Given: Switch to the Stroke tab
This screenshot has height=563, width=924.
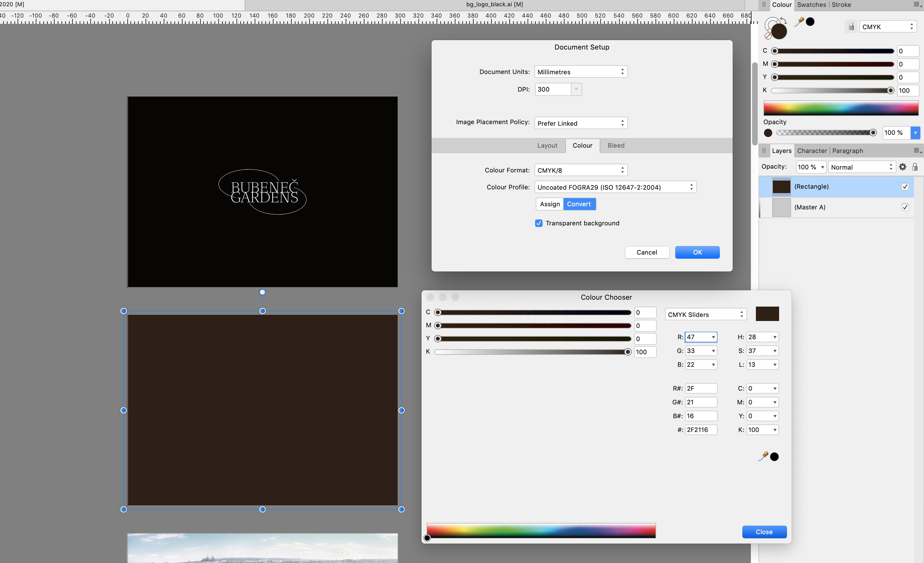Looking at the screenshot, I should pos(841,4).
